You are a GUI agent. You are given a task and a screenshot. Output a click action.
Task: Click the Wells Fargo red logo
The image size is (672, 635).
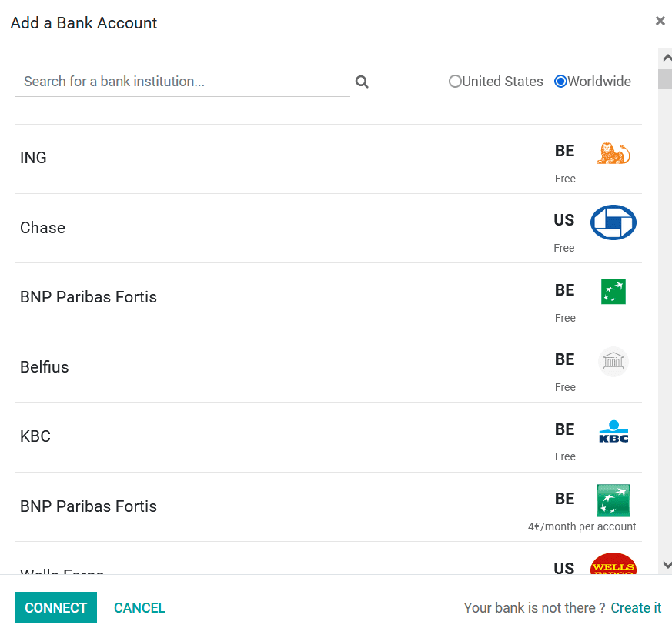pos(613,563)
